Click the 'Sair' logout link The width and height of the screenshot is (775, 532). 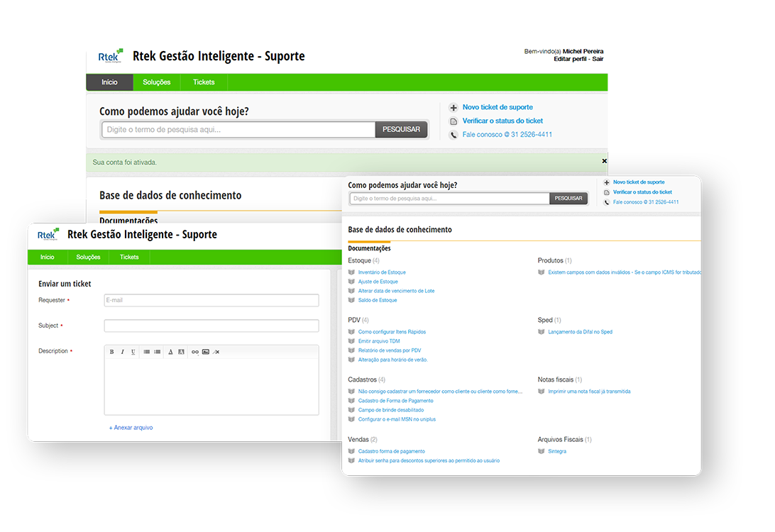coord(598,59)
